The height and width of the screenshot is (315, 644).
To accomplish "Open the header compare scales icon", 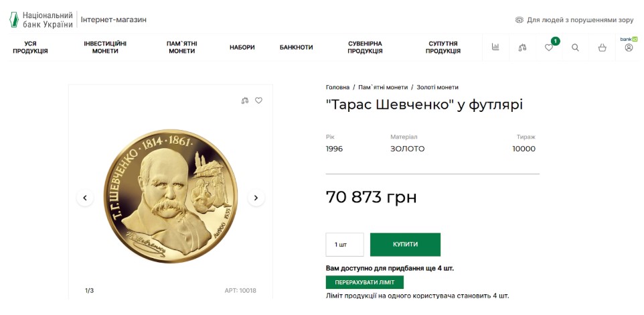I will pyautogui.click(x=522, y=48).
